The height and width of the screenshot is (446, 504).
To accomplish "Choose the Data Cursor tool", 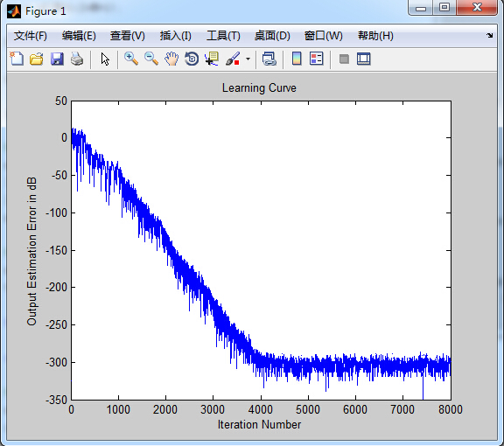I will [212, 59].
